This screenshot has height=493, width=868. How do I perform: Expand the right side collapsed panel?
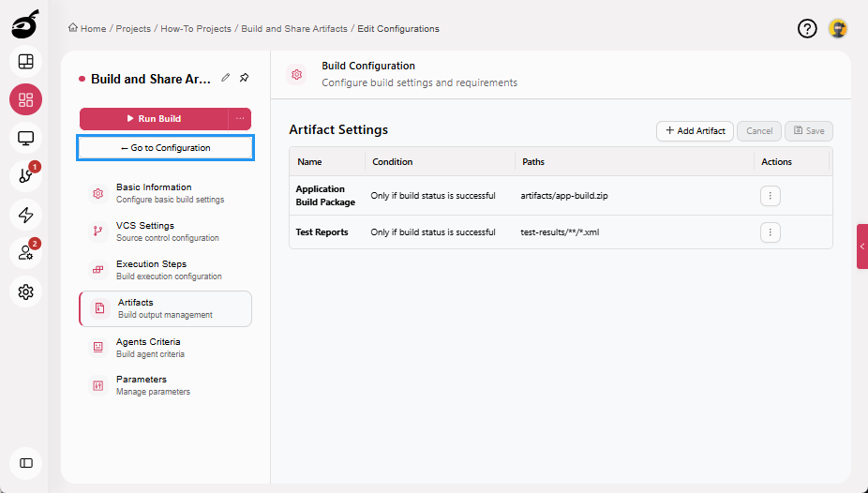click(862, 246)
